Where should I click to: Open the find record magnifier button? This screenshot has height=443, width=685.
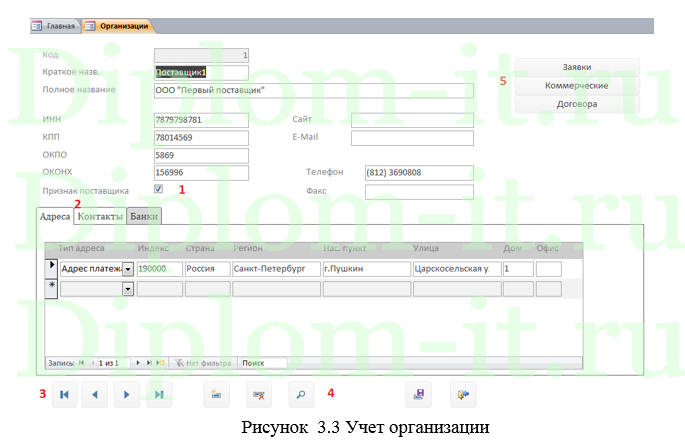tap(301, 395)
